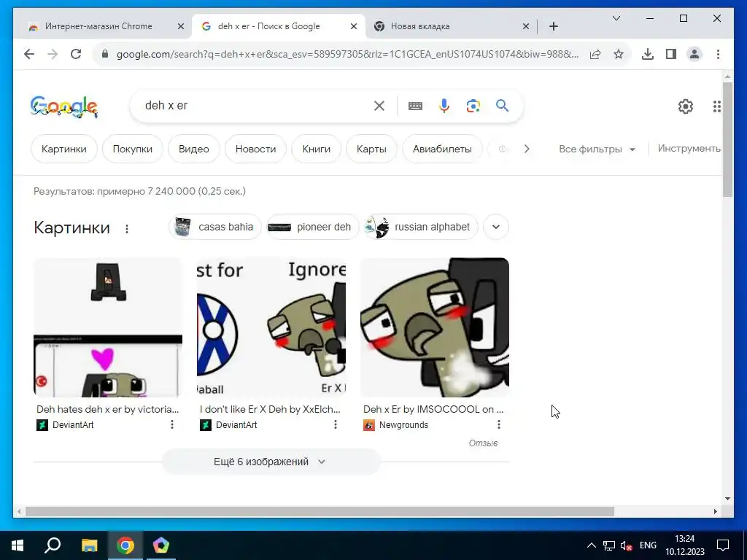Open Инструменты search tools
This screenshot has height=560, width=747.
click(x=689, y=149)
